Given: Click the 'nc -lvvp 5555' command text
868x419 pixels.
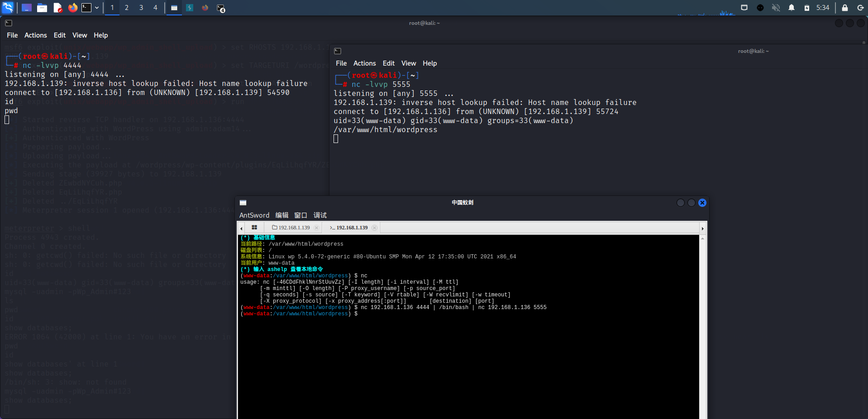Looking at the screenshot, I should point(381,85).
